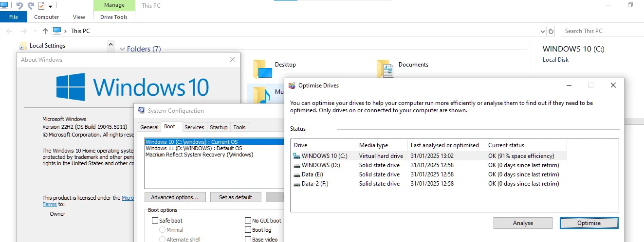Select the Desktop folder icon

(263, 69)
